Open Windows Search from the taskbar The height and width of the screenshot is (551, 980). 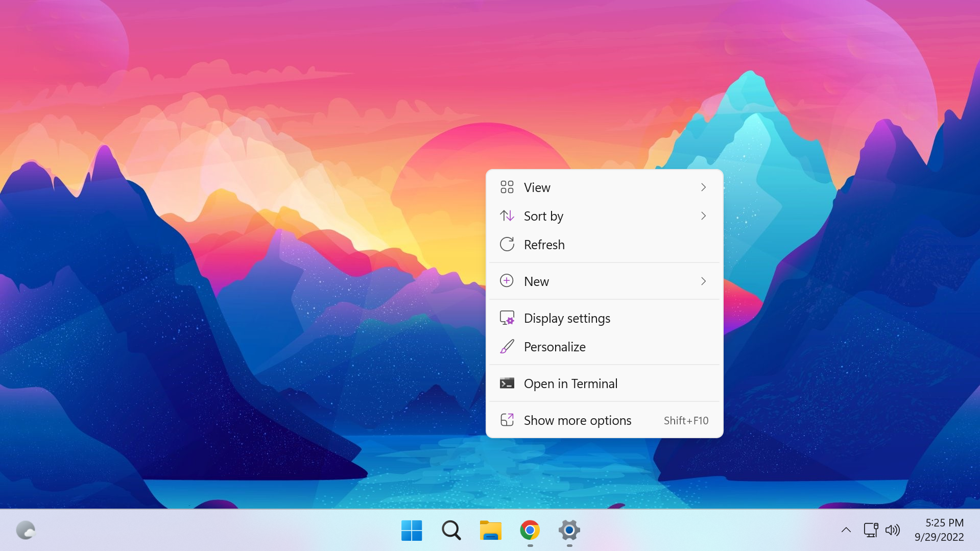(x=451, y=530)
